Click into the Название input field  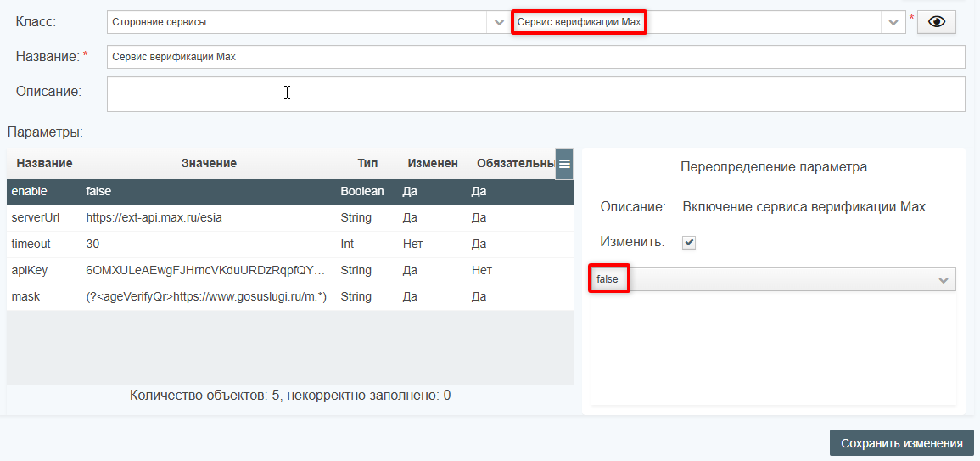click(x=535, y=57)
